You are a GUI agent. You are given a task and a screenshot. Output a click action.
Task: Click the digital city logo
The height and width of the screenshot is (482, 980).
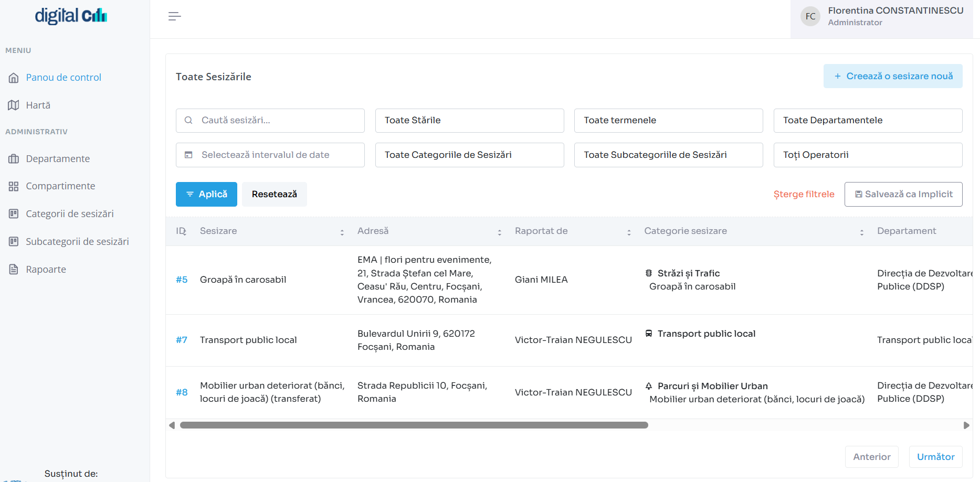[x=71, y=16]
